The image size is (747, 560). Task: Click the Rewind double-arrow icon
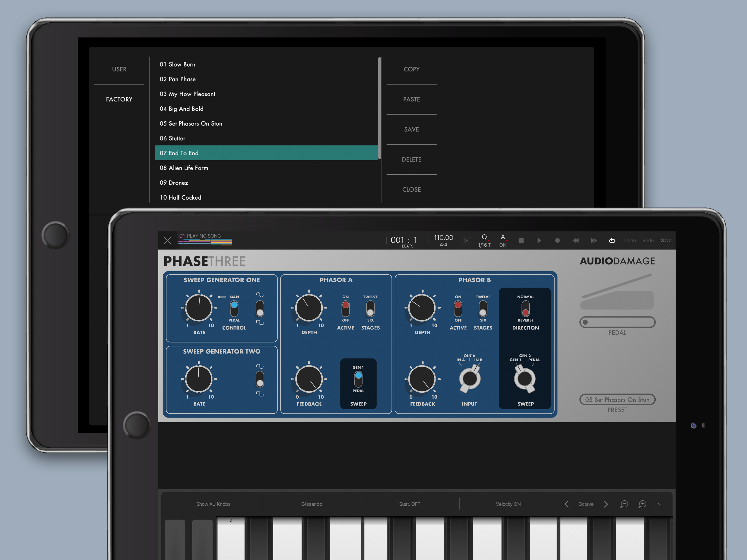coord(576,240)
